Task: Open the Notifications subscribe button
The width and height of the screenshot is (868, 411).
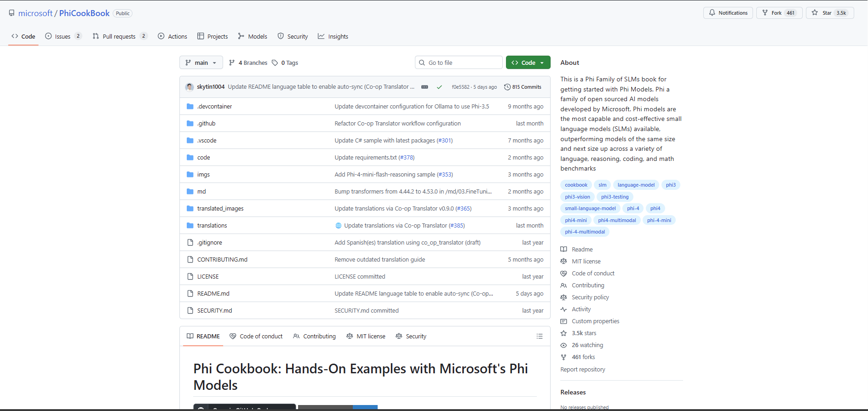Action: pos(728,13)
